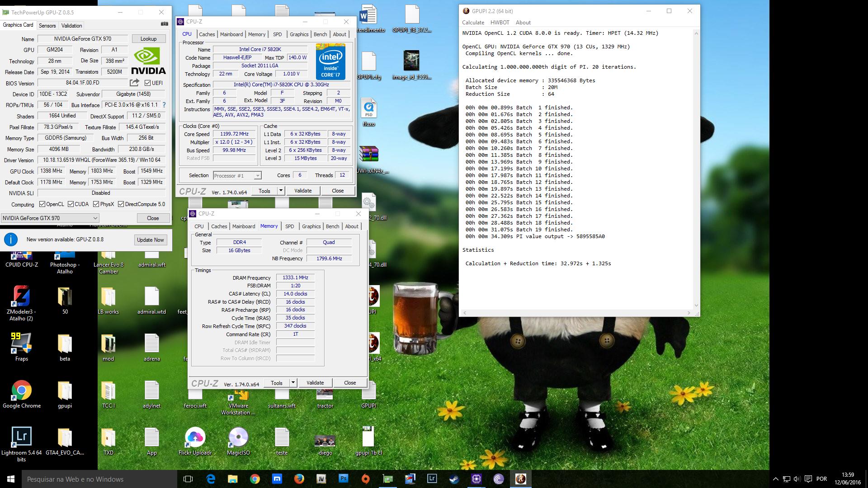Toggle the DirectCompute 5.0 checkbox
Image resolution: width=868 pixels, height=488 pixels.
click(x=121, y=204)
